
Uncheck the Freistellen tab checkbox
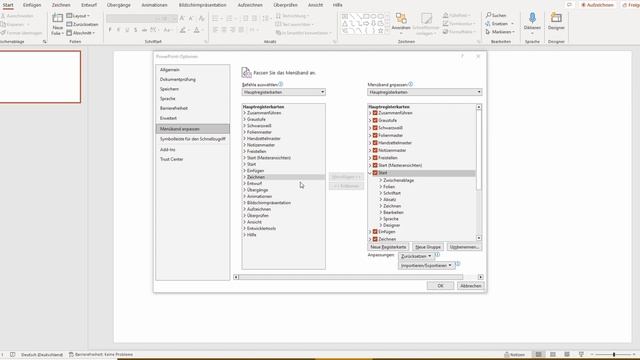click(x=375, y=158)
